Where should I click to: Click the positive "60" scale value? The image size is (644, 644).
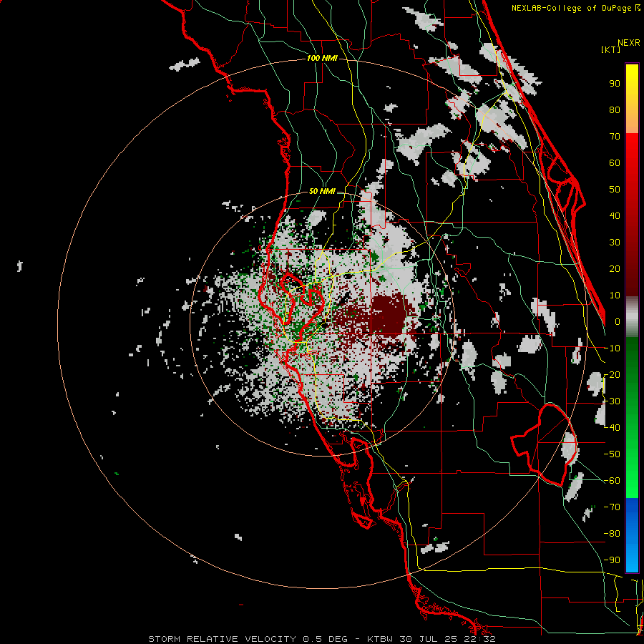coord(615,162)
